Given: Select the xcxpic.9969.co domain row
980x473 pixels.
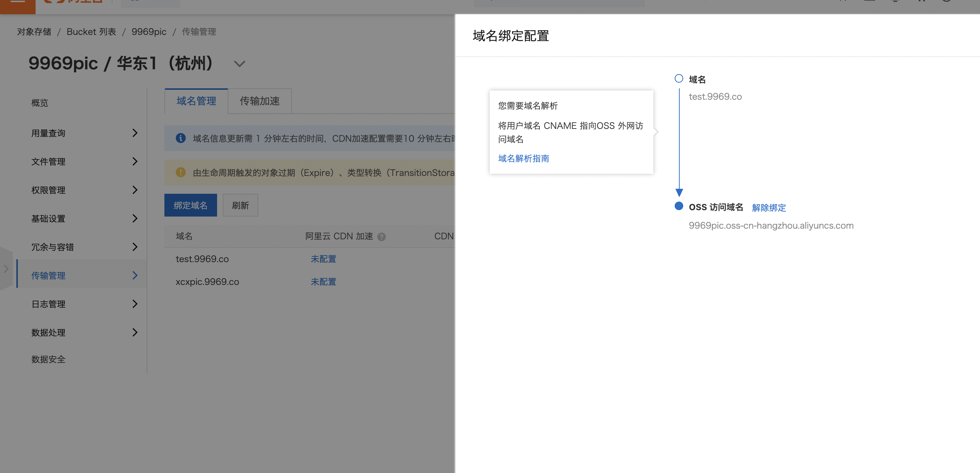Looking at the screenshot, I should click(x=310, y=282).
